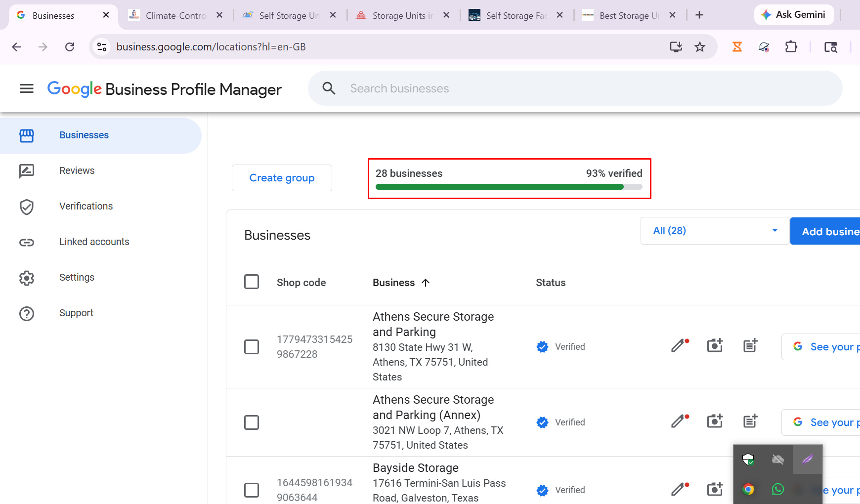860x504 pixels.
Task: Open Windows Security shield tray icon
Action: 748,460
